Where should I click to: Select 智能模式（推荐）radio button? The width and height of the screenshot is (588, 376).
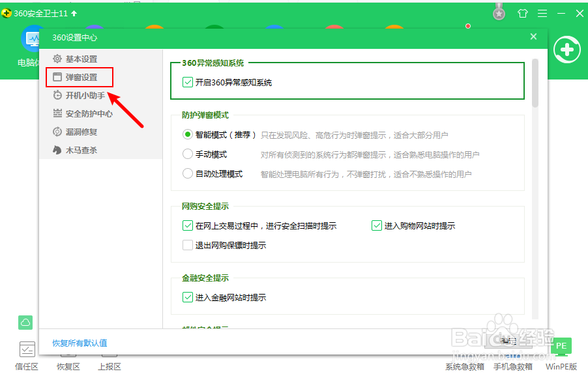[188, 135]
